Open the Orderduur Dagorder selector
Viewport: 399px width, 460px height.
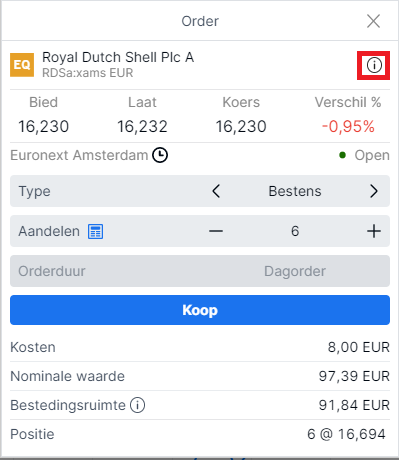[200, 271]
